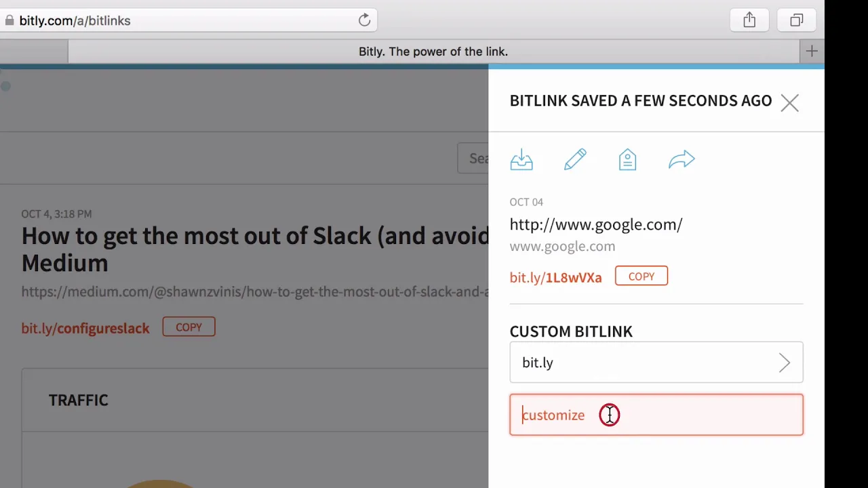Click the archive bitlink icon
The height and width of the screenshot is (488, 868).
[x=521, y=160]
